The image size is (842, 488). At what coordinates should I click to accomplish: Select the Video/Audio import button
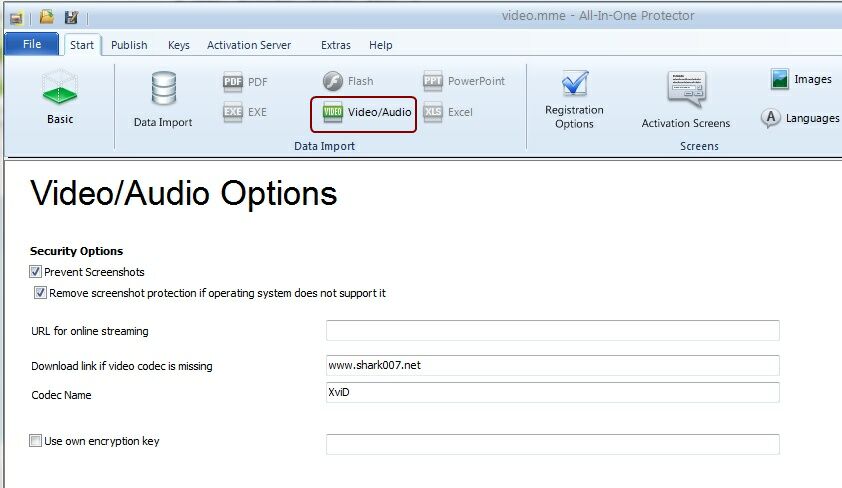point(364,113)
